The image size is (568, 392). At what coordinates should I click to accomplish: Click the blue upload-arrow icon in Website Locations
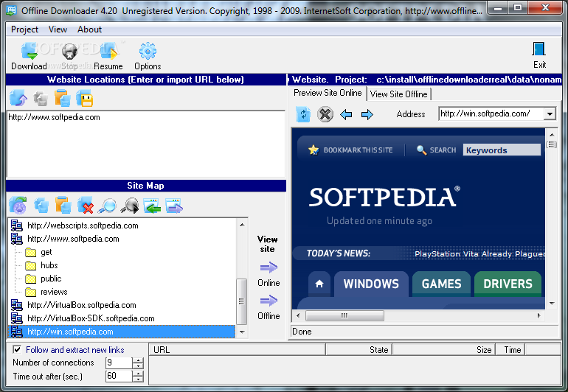(x=18, y=98)
